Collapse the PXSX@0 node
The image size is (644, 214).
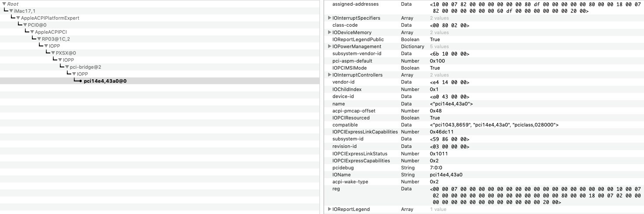point(53,53)
